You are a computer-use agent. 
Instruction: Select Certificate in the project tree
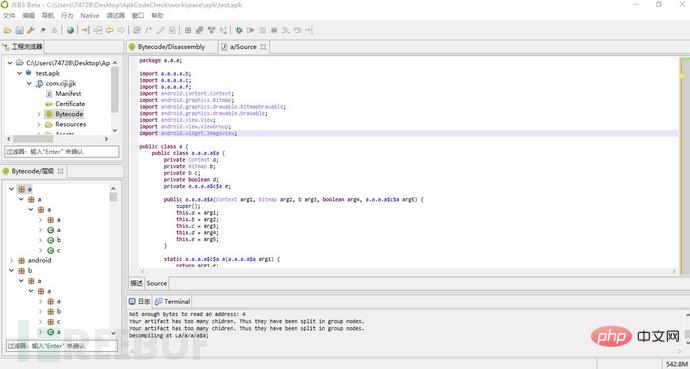70,104
